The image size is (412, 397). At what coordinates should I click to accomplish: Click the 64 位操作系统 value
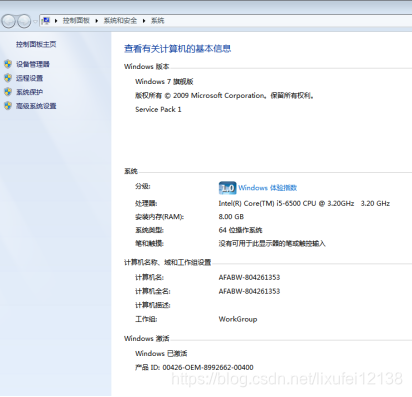[x=240, y=230]
